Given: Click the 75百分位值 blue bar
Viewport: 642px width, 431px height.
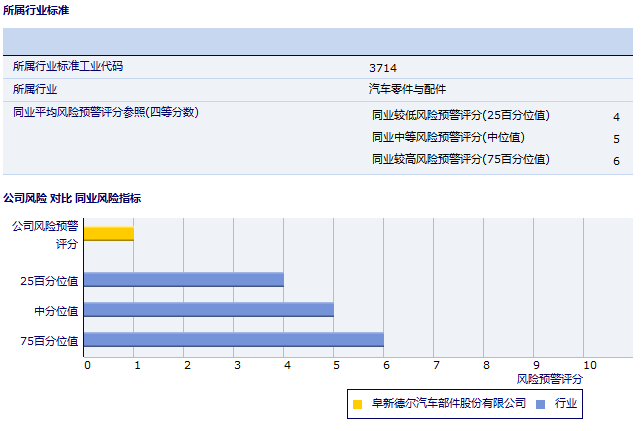Looking at the screenshot, I should point(233,340).
